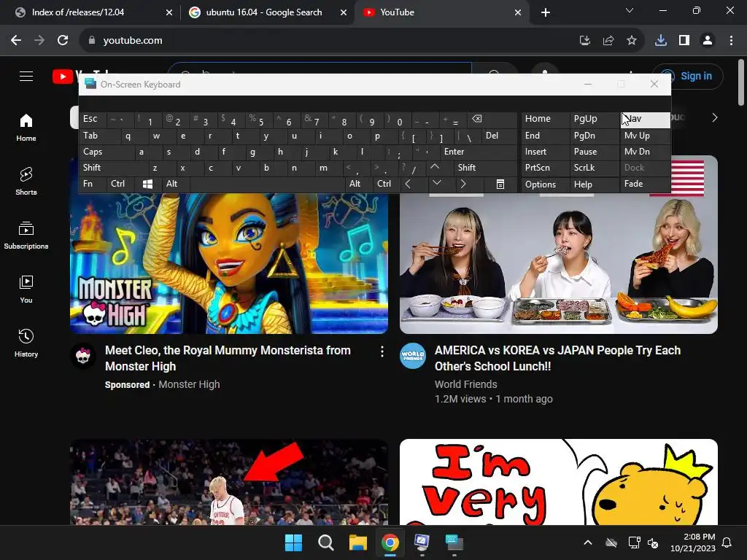Open Chrome tab search chevron
747x560 pixels.
pyautogui.click(x=630, y=10)
